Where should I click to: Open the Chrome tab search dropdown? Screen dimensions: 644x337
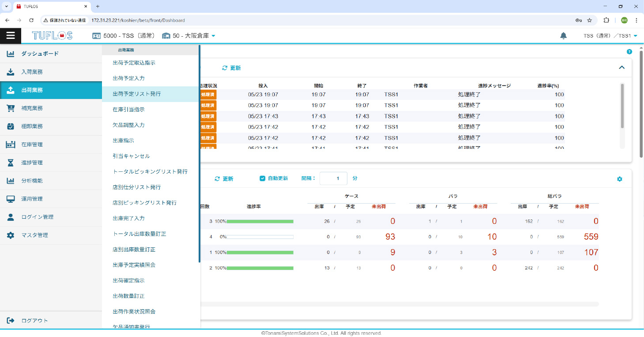pyautogui.click(x=7, y=7)
